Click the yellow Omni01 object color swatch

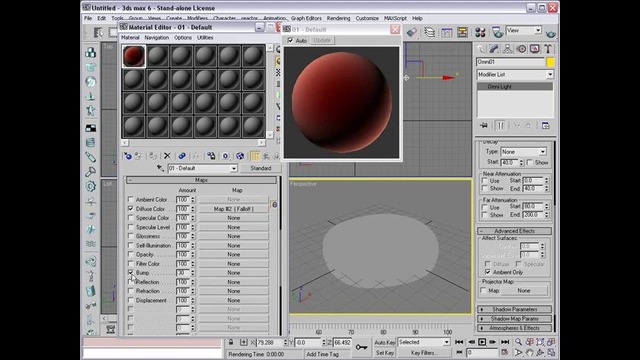550,62
